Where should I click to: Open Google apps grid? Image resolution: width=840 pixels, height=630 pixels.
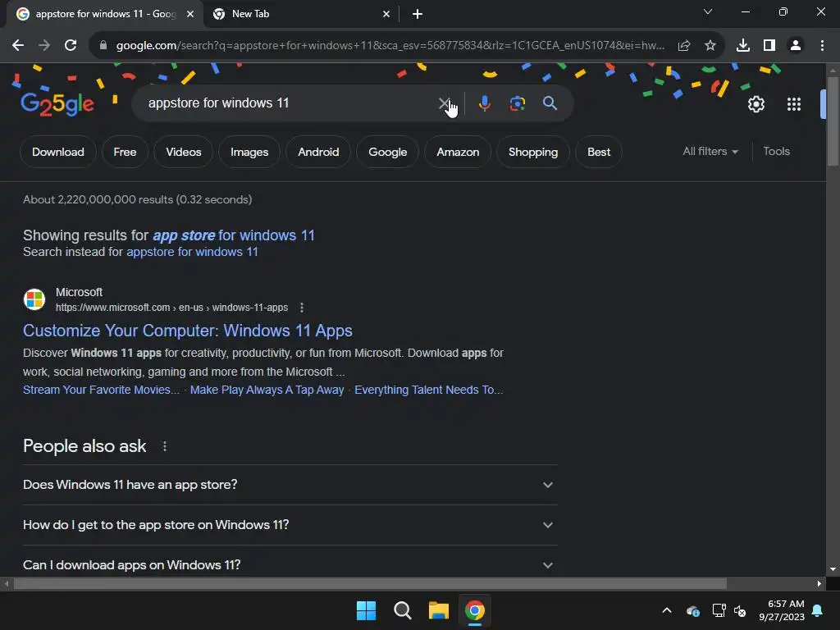[794, 104]
